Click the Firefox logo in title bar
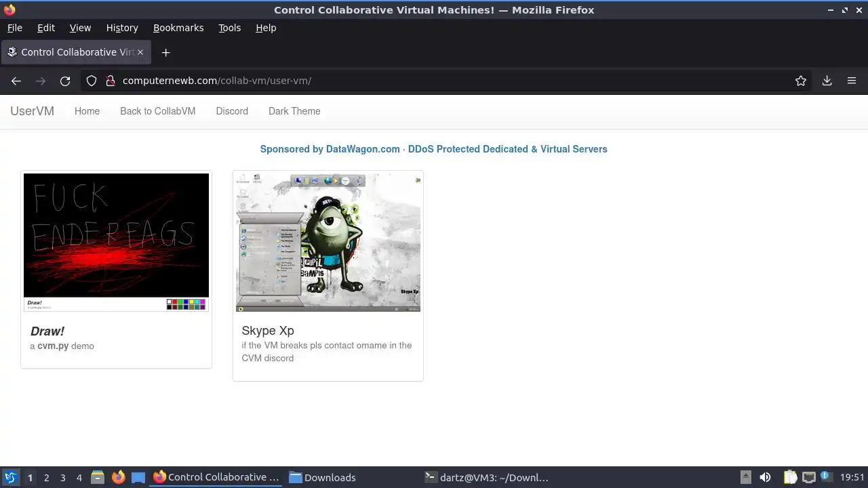 tap(9, 9)
